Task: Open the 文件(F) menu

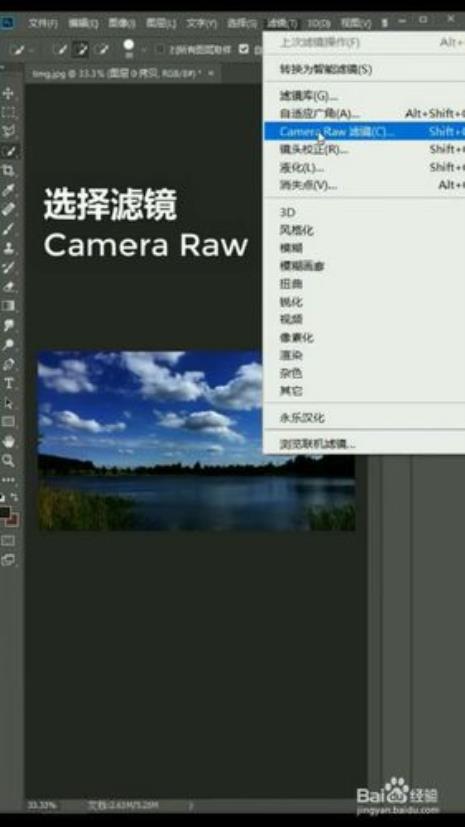Action: [43, 23]
